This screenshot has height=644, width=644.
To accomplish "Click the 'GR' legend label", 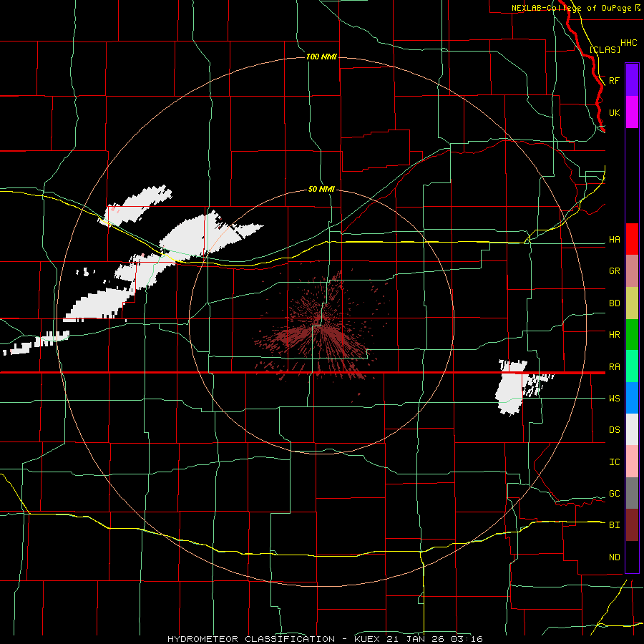I will tap(615, 271).
